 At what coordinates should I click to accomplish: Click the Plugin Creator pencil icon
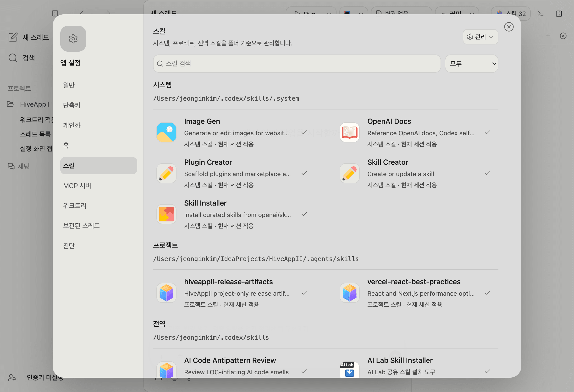coord(166,173)
